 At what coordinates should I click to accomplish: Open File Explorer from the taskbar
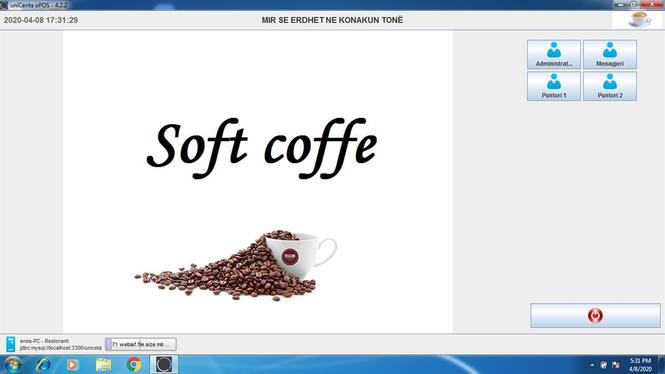103,365
